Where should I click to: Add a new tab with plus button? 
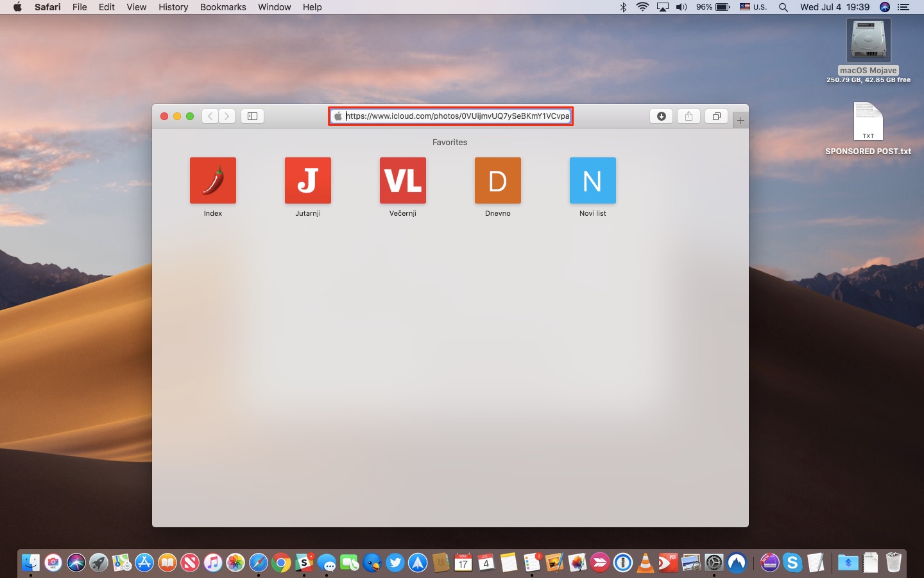pos(740,120)
